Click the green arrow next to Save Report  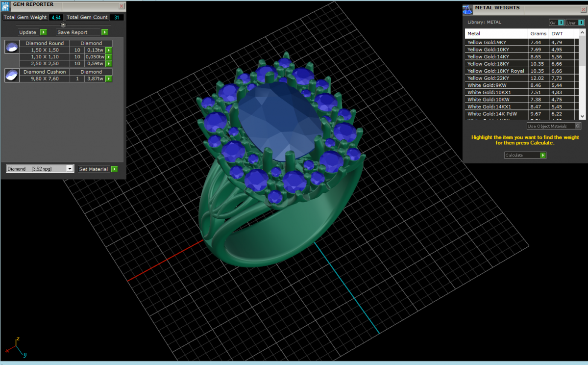[104, 32]
